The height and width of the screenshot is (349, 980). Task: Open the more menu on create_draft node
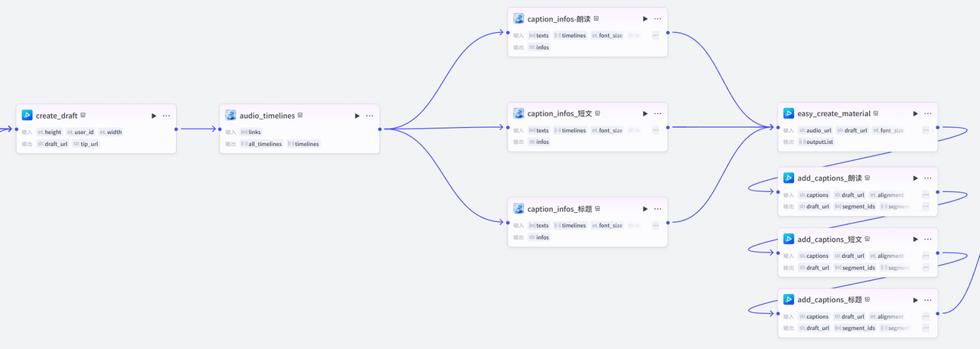(166, 116)
